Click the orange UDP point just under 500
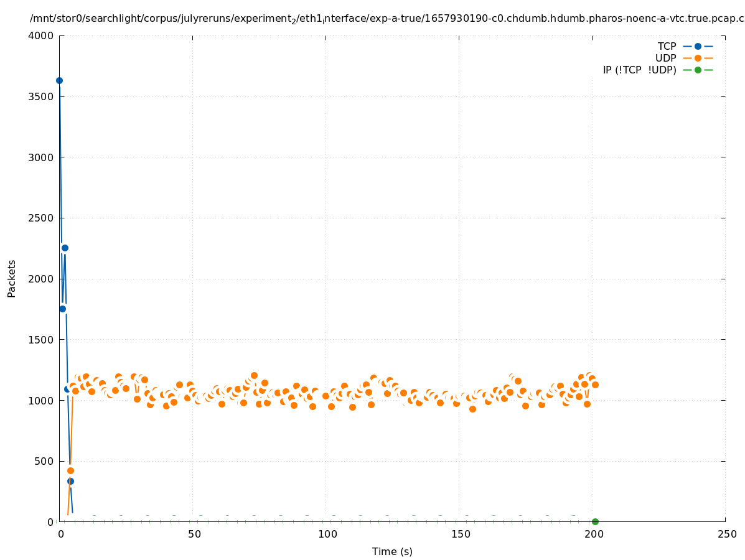 [70, 470]
